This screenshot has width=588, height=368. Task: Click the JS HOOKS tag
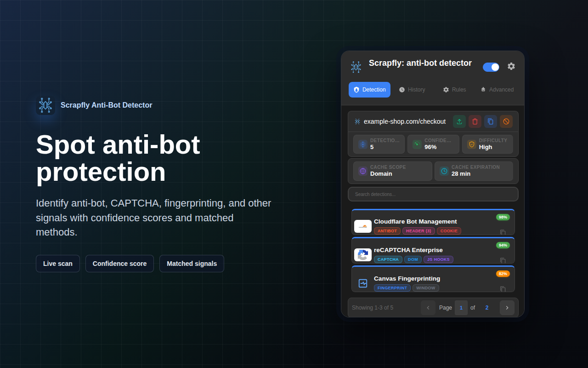[x=438, y=259]
